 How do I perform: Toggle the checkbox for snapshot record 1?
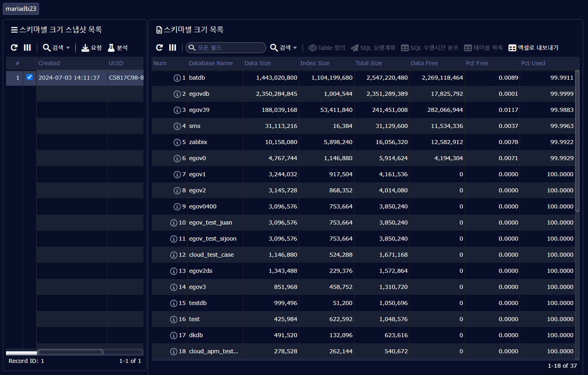(x=29, y=77)
